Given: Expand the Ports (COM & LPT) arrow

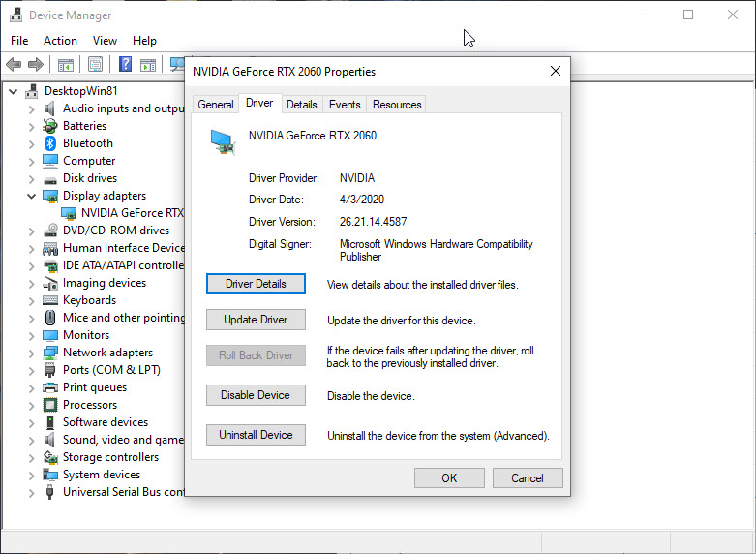Looking at the screenshot, I should pyautogui.click(x=31, y=370).
